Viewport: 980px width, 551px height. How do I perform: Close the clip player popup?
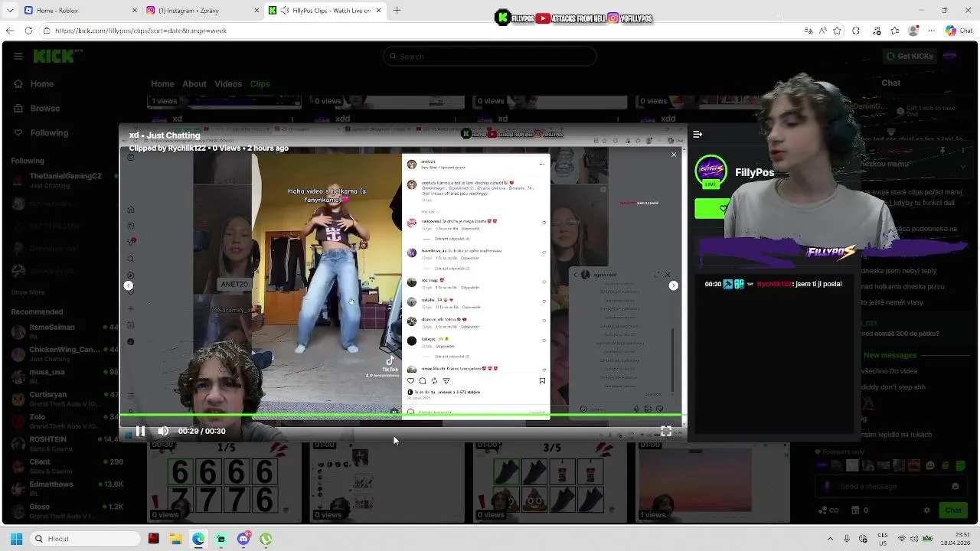tap(674, 155)
